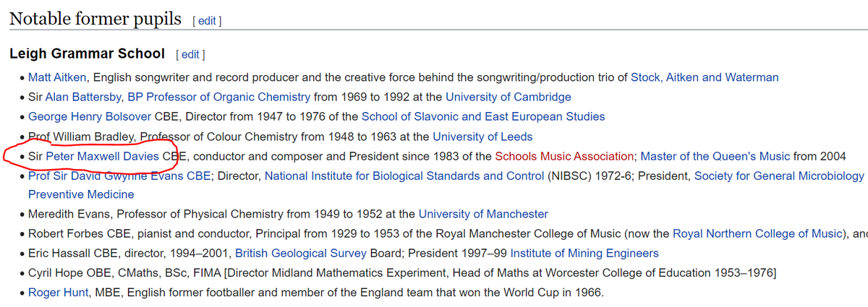
Task: Visit the University of Manchester link
Action: (483, 214)
